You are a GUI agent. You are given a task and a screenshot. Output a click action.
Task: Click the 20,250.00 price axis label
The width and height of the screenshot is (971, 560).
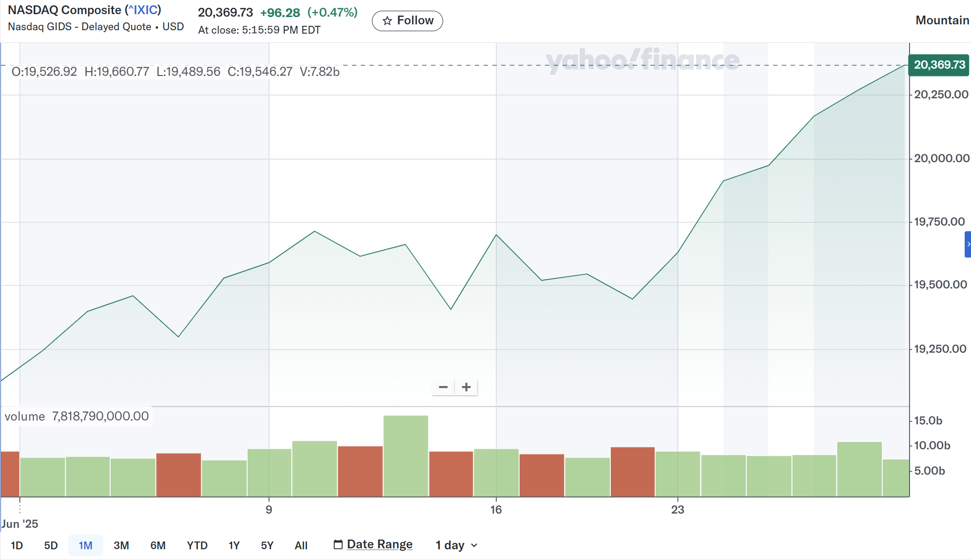pyautogui.click(x=941, y=95)
